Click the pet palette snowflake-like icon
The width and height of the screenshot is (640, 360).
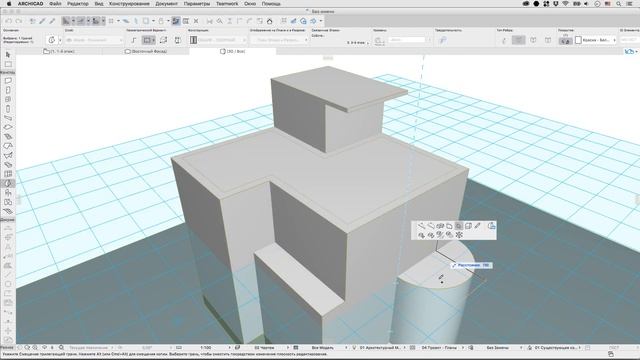[x=459, y=235]
